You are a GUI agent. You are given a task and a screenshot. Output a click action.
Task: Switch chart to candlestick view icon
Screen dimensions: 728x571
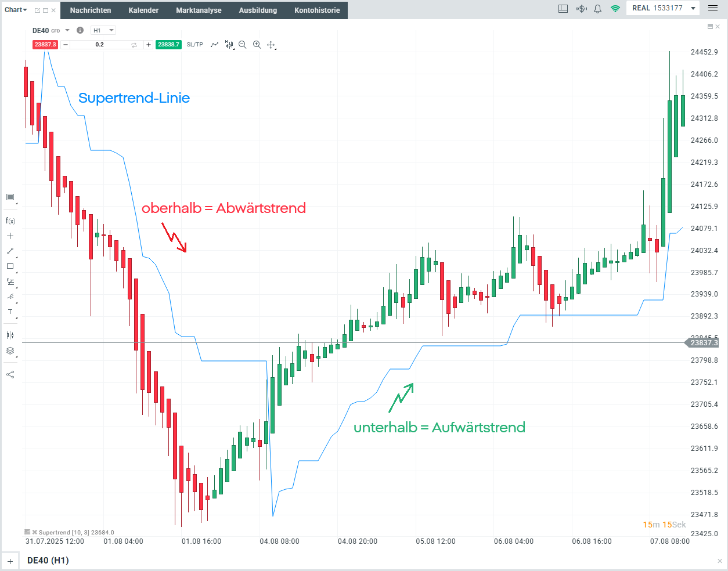(229, 44)
